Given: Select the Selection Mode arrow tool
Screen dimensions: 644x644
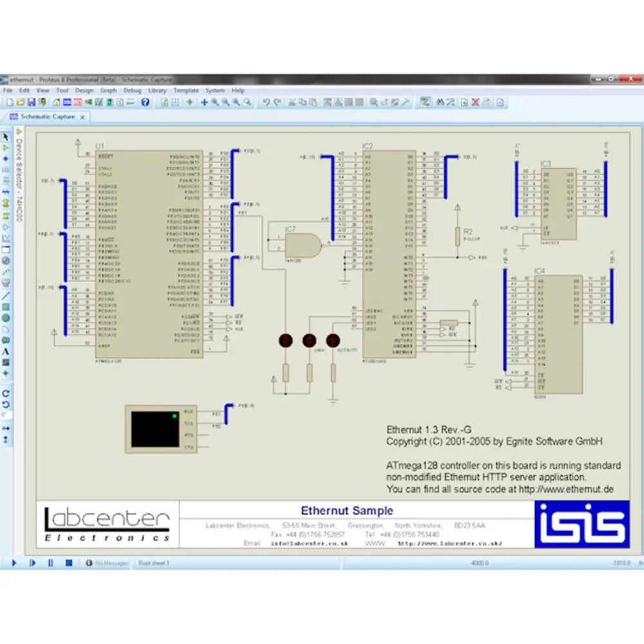Looking at the screenshot, I should pyautogui.click(x=6, y=137).
